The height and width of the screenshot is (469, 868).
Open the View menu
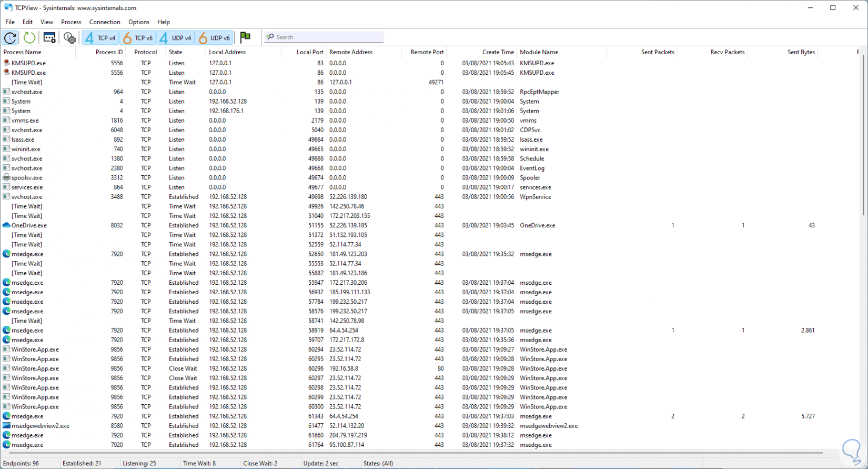[47, 22]
